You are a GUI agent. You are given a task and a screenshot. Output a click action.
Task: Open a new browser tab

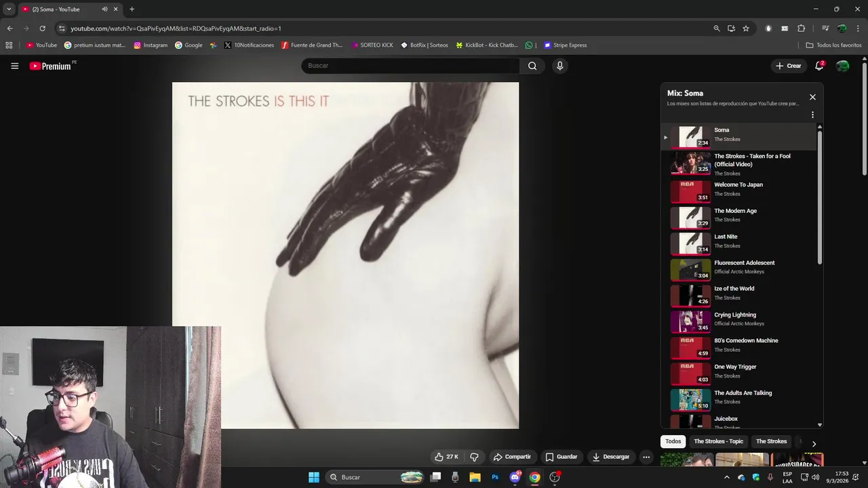(x=132, y=9)
